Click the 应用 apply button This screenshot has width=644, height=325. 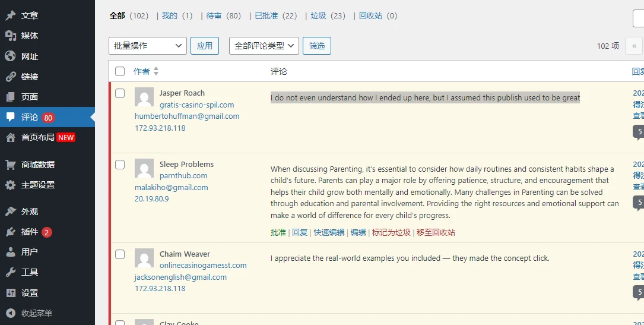click(x=205, y=46)
